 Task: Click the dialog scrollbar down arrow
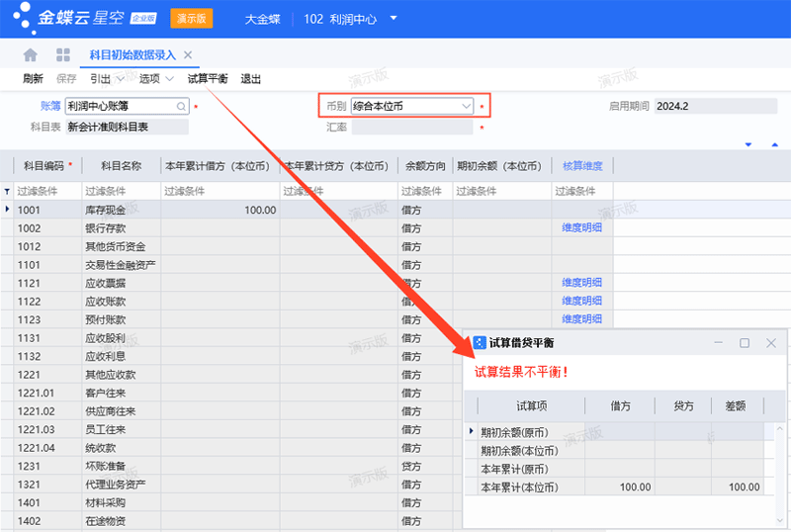(x=780, y=520)
